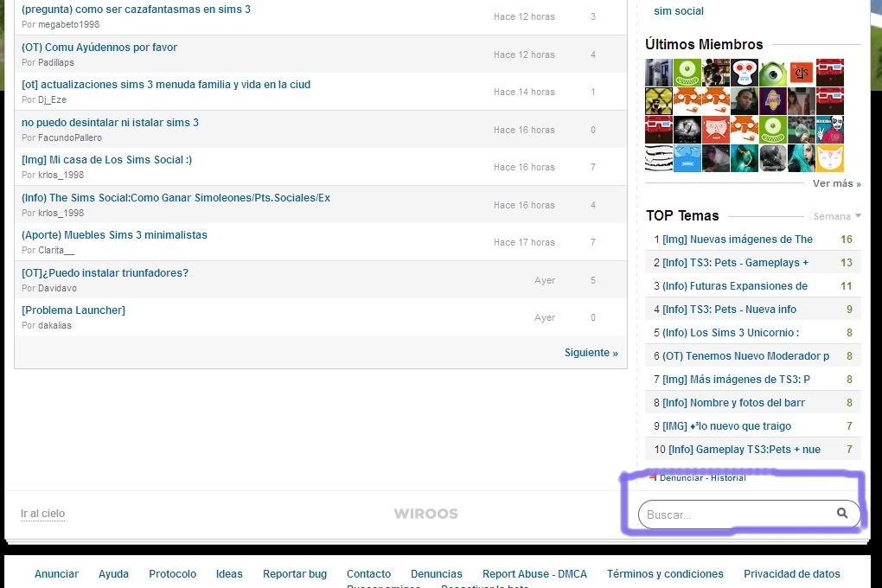
Task: Open the grey building photo avatar
Action: coord(659,73)
